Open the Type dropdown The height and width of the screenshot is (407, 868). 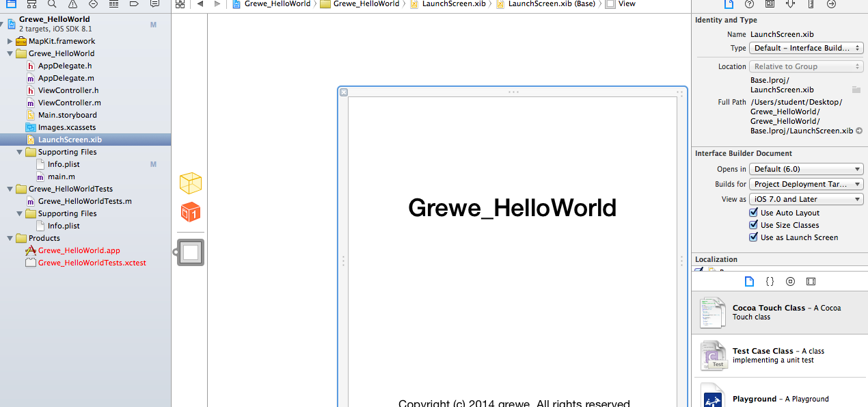pyautogui.click(x=806, y=48)
